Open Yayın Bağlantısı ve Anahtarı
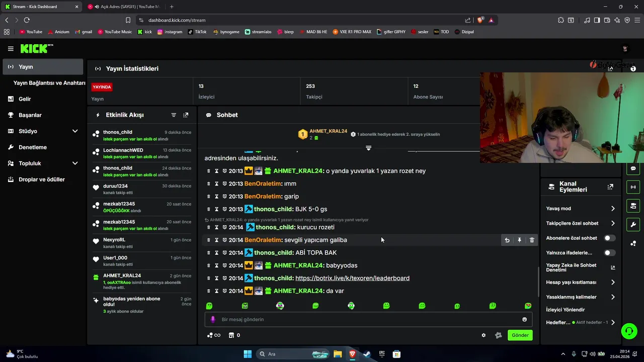Screen dimensions: 644x362 49,83
